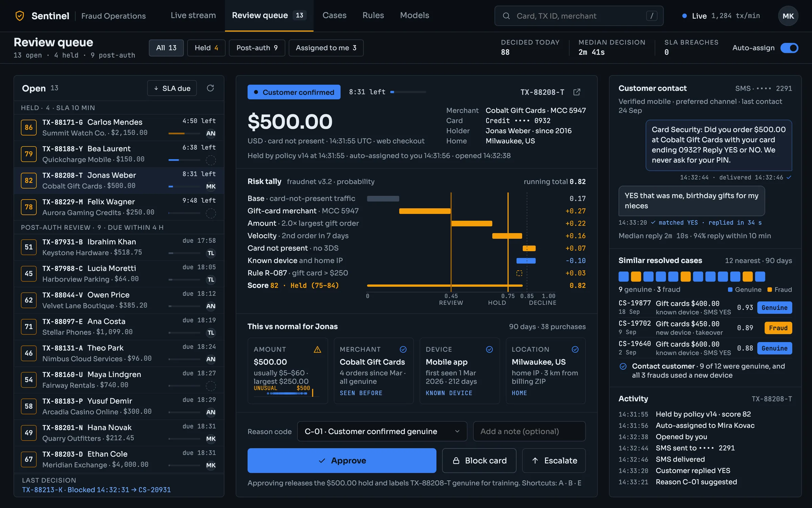Filter the queue by Post-auth 9
812x508 pixels.
(x=257, y=48)
